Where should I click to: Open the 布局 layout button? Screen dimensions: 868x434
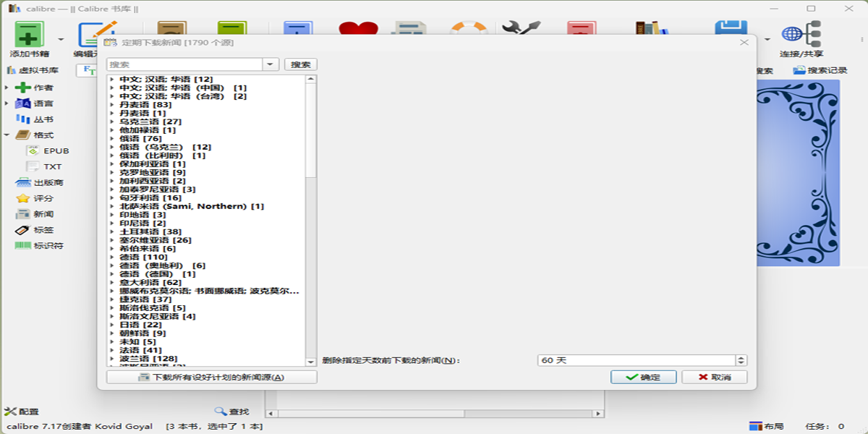766,427
